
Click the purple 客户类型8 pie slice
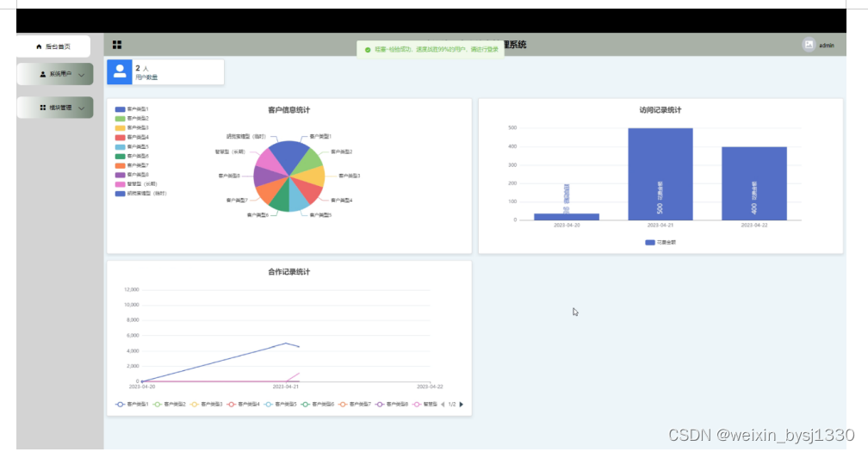pos(267,177)
